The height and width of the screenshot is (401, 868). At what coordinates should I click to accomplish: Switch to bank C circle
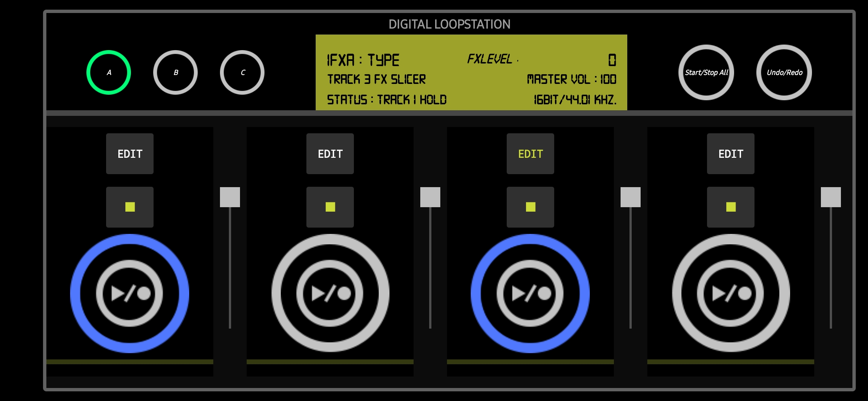242,72
